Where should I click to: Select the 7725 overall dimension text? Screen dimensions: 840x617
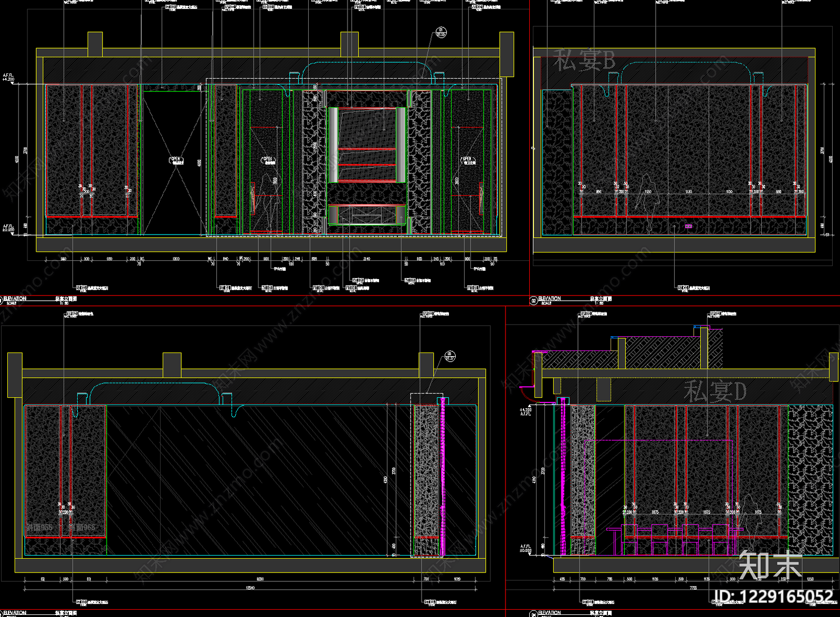click(693, 588)
